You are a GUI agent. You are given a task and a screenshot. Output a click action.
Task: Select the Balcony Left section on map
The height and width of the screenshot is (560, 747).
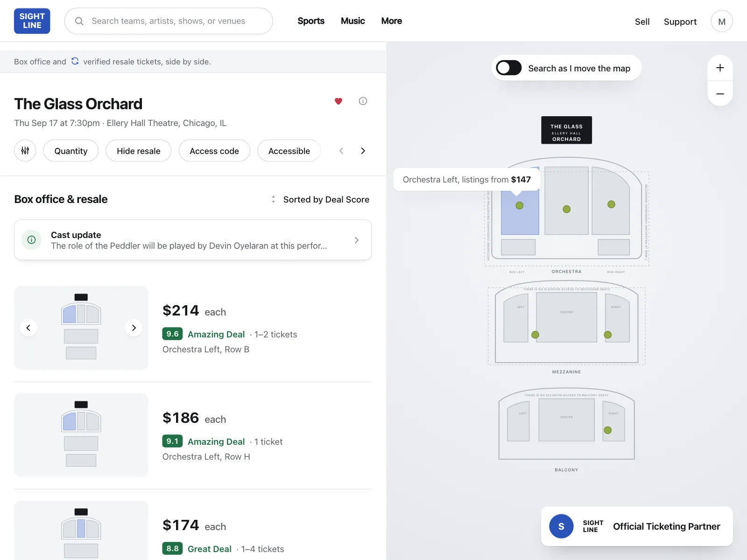click(x=519, y=421)
